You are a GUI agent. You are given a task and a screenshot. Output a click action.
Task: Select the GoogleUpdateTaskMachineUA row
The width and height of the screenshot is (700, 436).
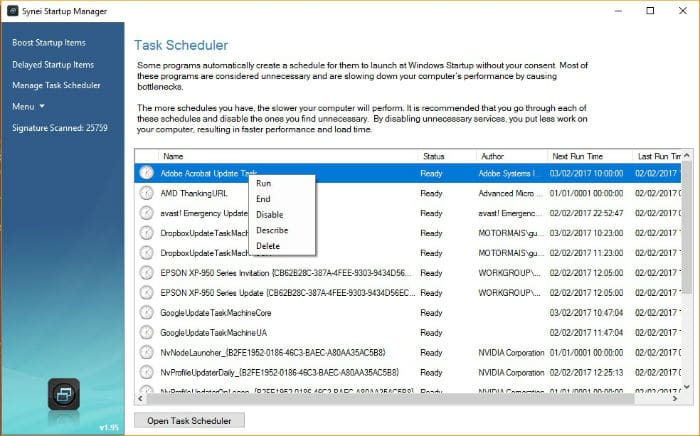coord(408,332)
